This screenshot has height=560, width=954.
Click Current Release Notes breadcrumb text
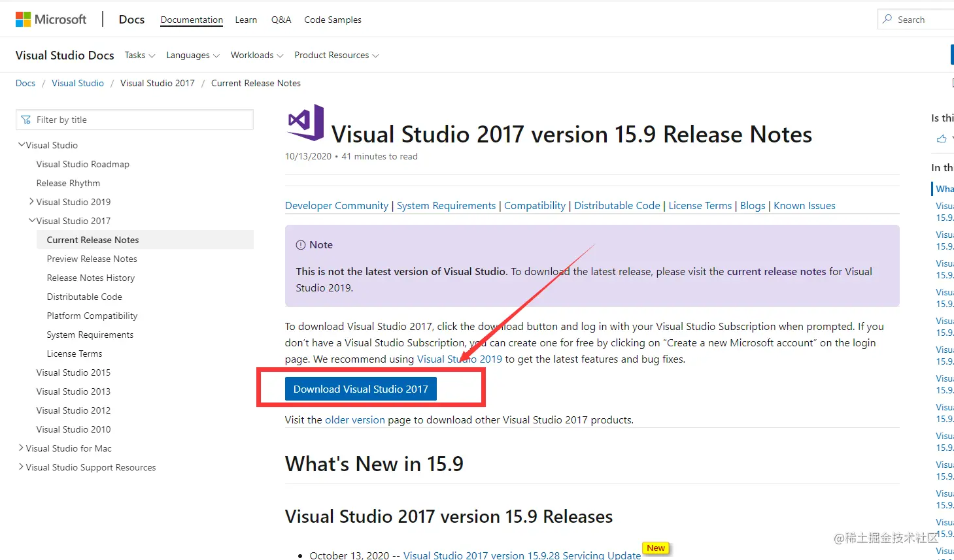256,83
